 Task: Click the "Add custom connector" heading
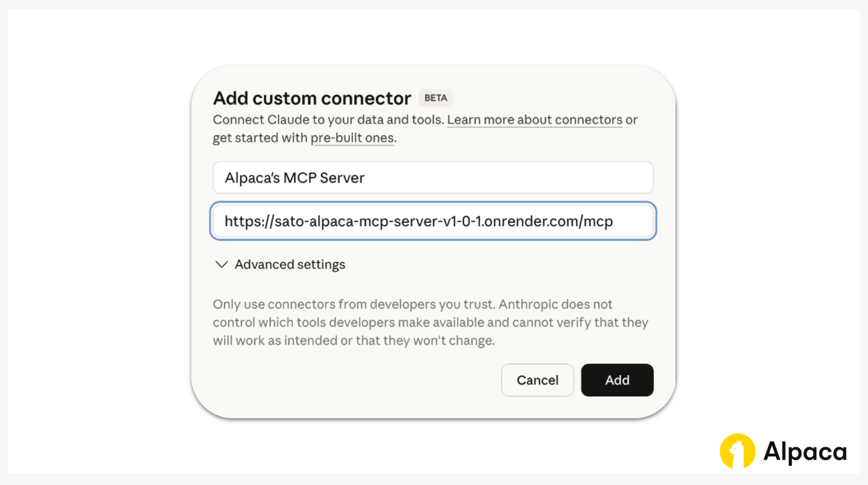pyautogui.click(x=312, y=98)
